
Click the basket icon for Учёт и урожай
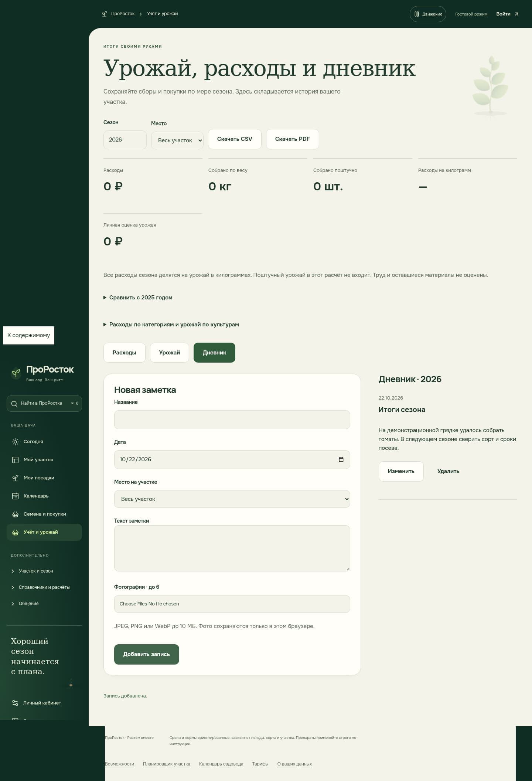tap(15, 532)
